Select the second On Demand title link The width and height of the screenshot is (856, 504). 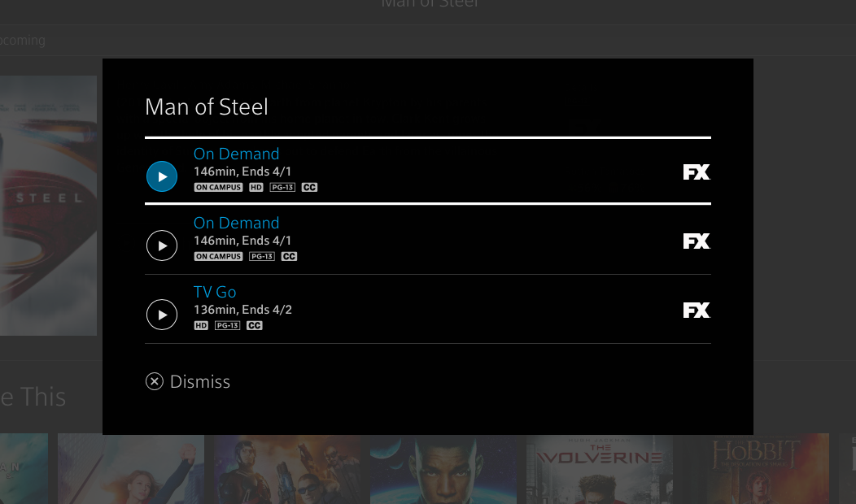[x=237, y=223]
